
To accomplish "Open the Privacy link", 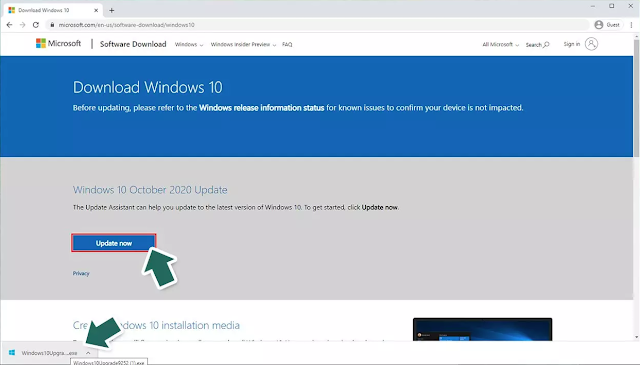I will pyautogui.click(x=81, y=273).
